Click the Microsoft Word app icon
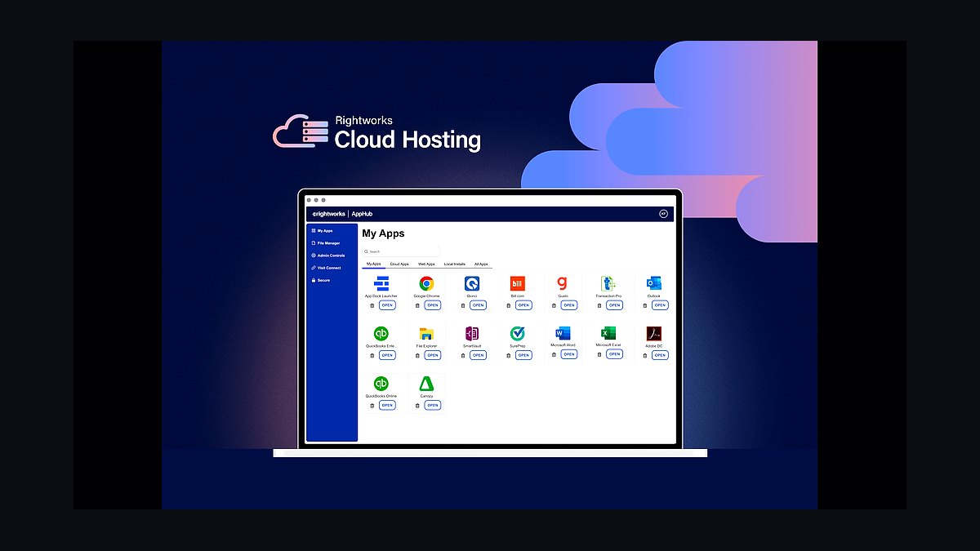The height and width of the screenshot is (551, 980). point(563,333)
